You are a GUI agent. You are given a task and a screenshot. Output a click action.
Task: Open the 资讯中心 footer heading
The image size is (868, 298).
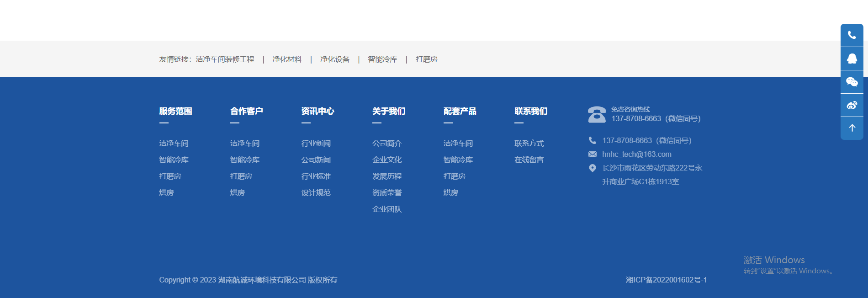[x=318, y=111]
